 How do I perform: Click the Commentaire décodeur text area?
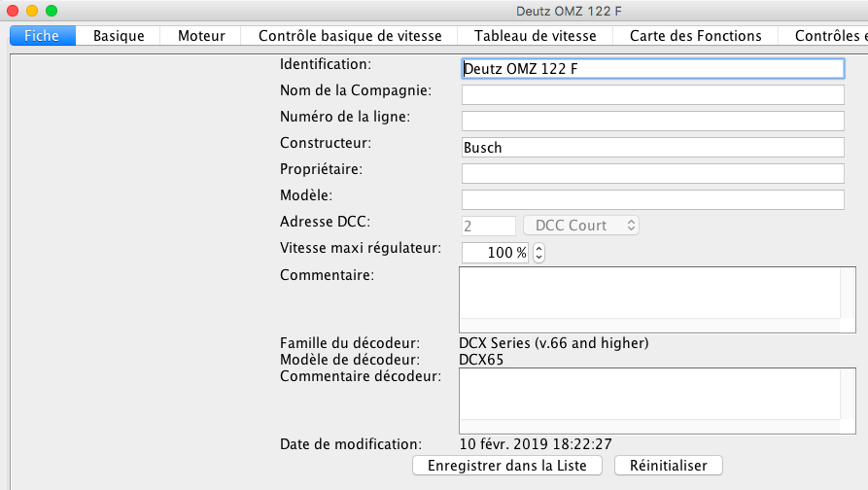(650, 394)
